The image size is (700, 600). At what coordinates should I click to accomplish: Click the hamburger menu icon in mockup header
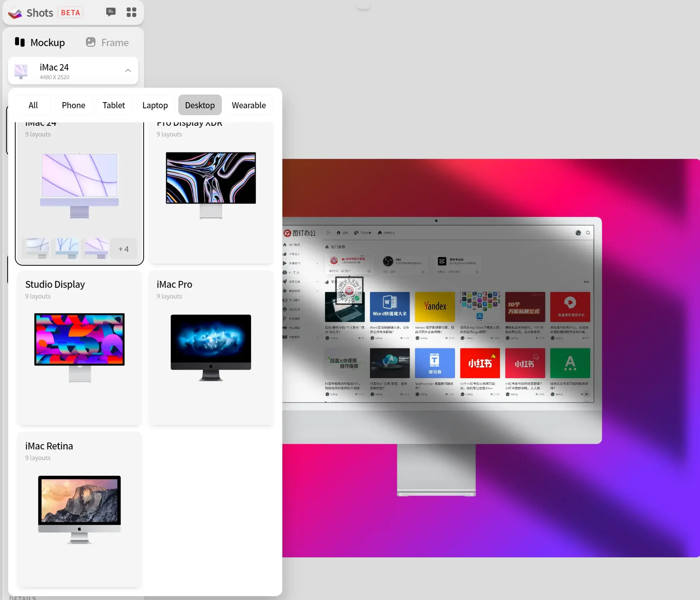coord(328,233)
